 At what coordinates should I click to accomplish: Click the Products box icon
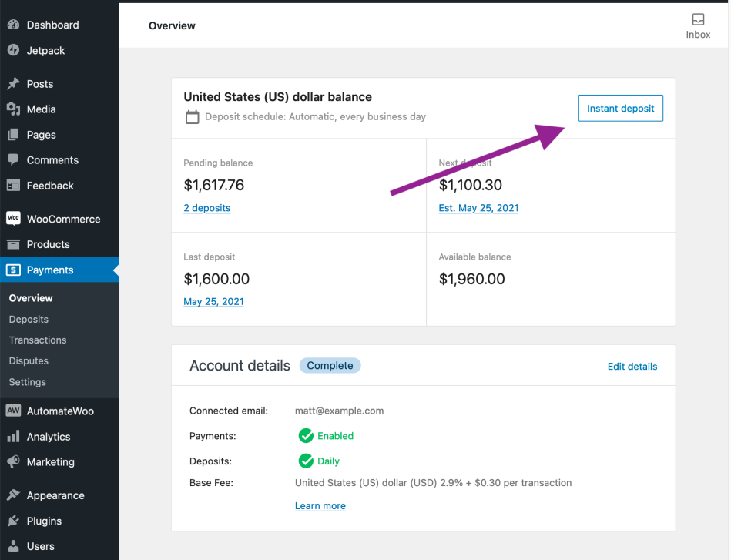[13, 244]
